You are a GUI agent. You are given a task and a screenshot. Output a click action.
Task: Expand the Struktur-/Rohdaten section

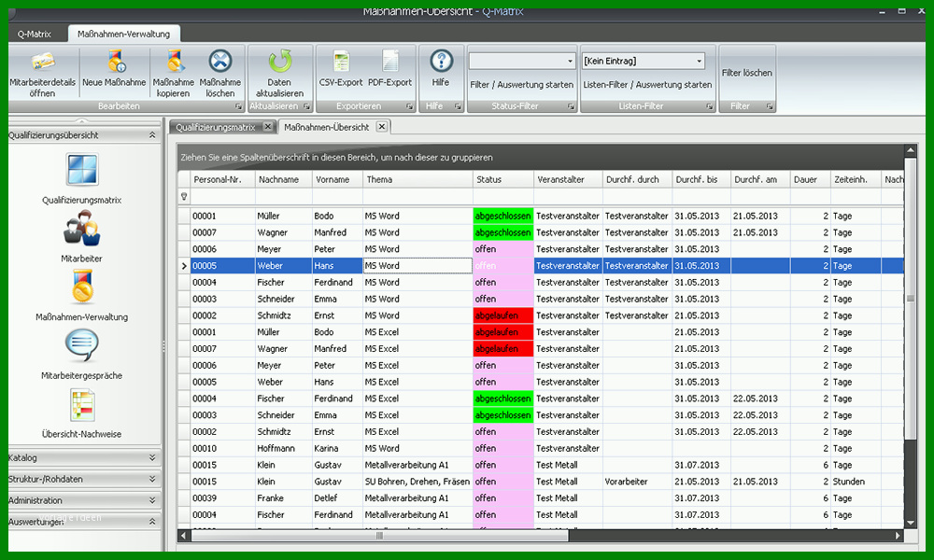coord(152,479)
